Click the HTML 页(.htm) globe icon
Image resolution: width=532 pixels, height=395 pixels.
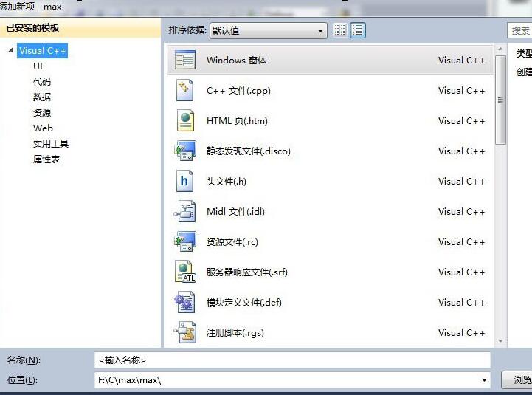(x=185, y=120)
